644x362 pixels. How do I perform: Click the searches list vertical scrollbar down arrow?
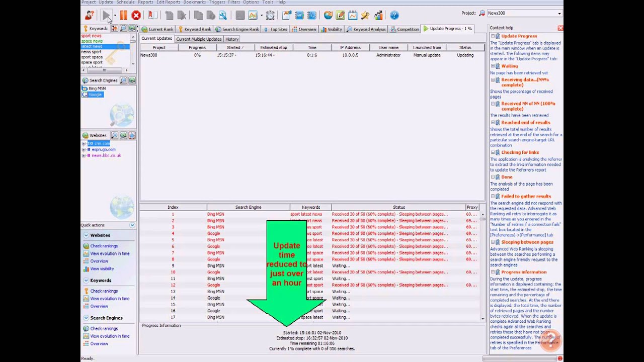coord(482,318)
